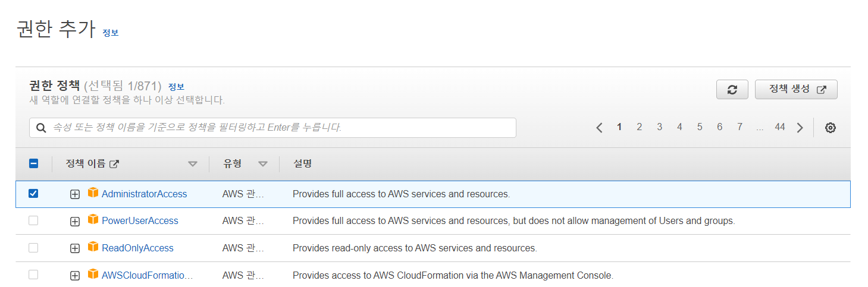Go to page 4

tap(679, 127)
